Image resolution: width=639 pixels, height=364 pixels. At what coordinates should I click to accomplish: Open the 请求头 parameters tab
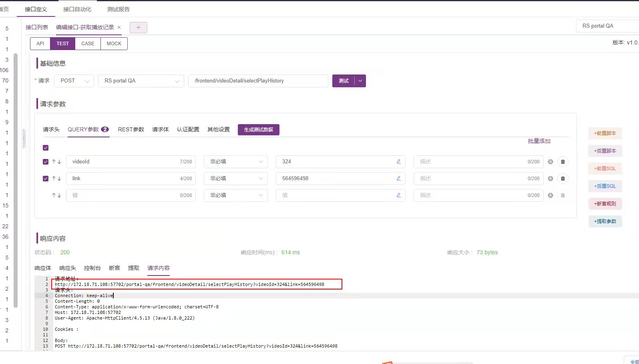click(51, 130)
